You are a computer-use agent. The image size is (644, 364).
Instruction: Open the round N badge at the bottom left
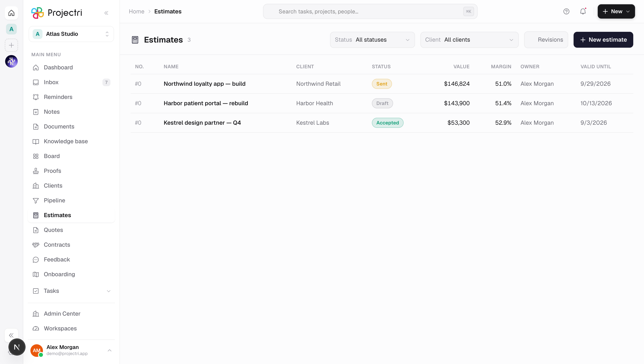[x=17, y=347]
